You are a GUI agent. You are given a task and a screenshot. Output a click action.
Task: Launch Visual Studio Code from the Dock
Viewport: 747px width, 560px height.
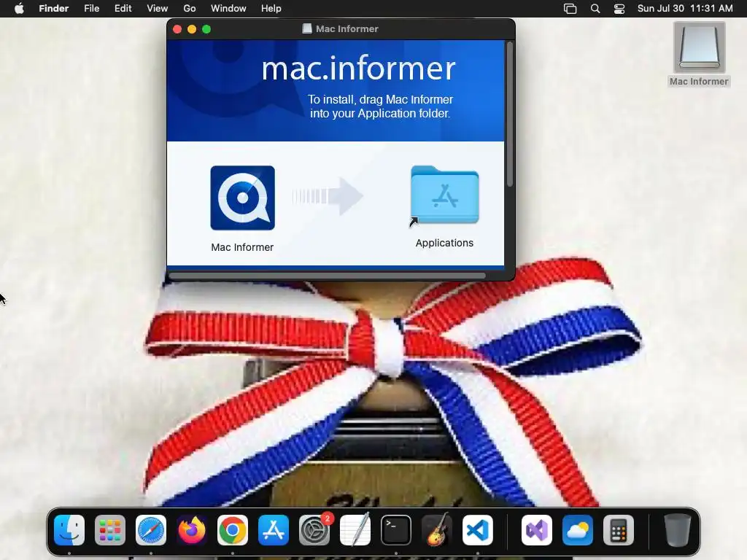pos(478,530)
